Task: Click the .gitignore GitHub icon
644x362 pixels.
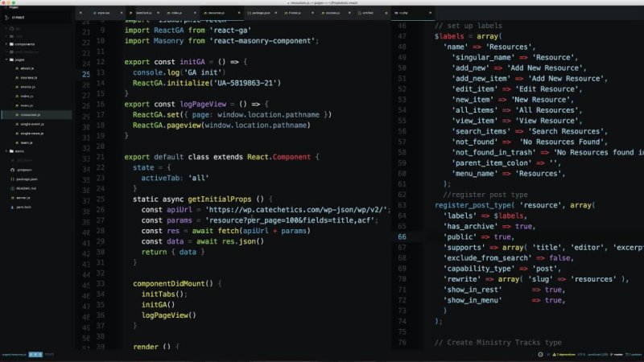Action: [x=12, y=170]
